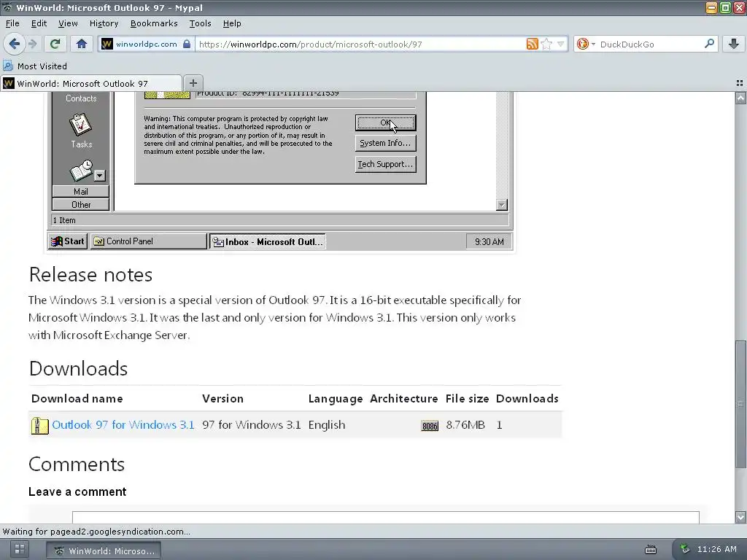
Task: Open the Edit menu
Action: 39,23
